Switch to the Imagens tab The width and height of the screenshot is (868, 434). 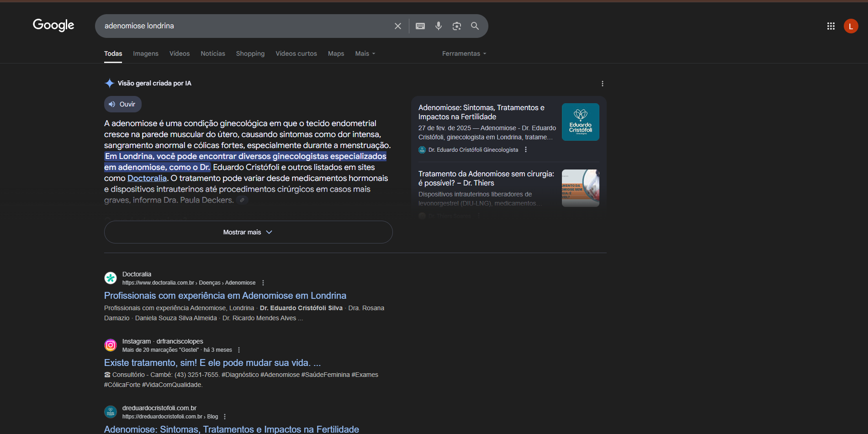[x=146, y=53]
